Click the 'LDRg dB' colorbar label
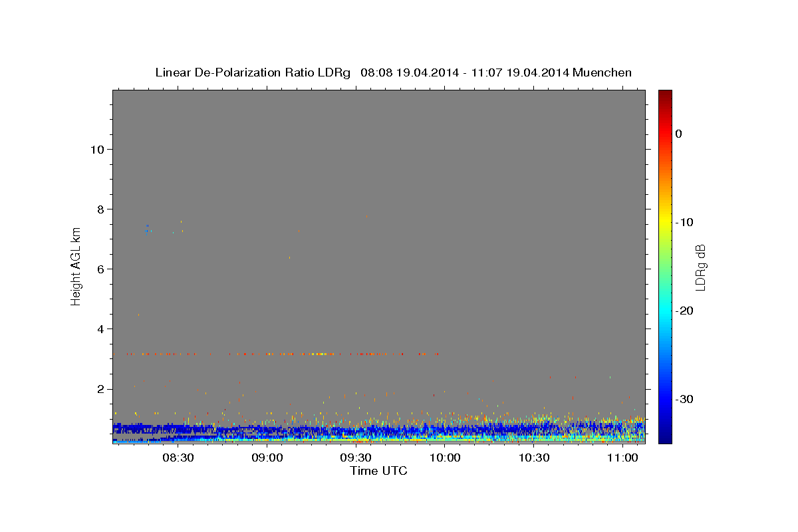 [700, 267]
